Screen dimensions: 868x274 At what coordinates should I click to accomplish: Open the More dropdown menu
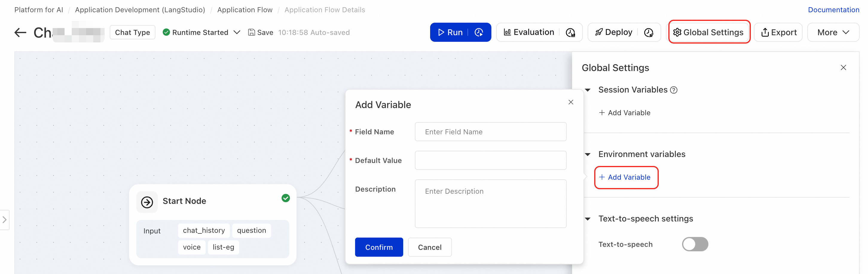[x=833, y=32]
